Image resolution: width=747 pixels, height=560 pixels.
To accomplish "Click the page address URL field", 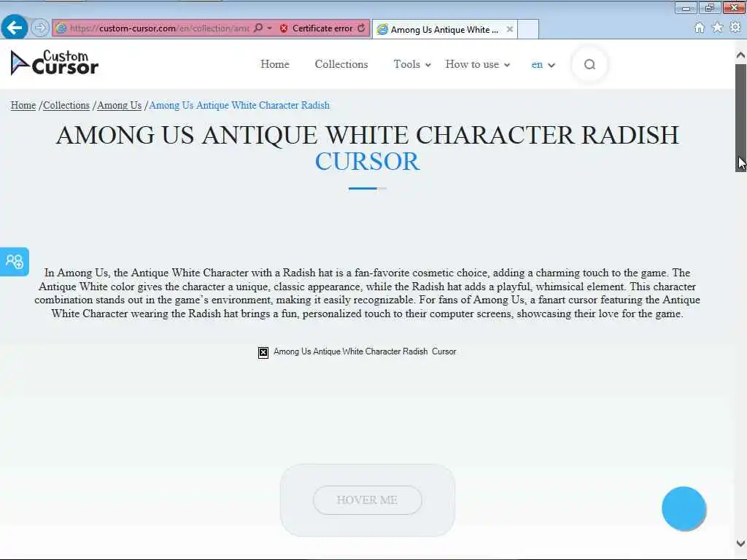I will coord(160,28).
